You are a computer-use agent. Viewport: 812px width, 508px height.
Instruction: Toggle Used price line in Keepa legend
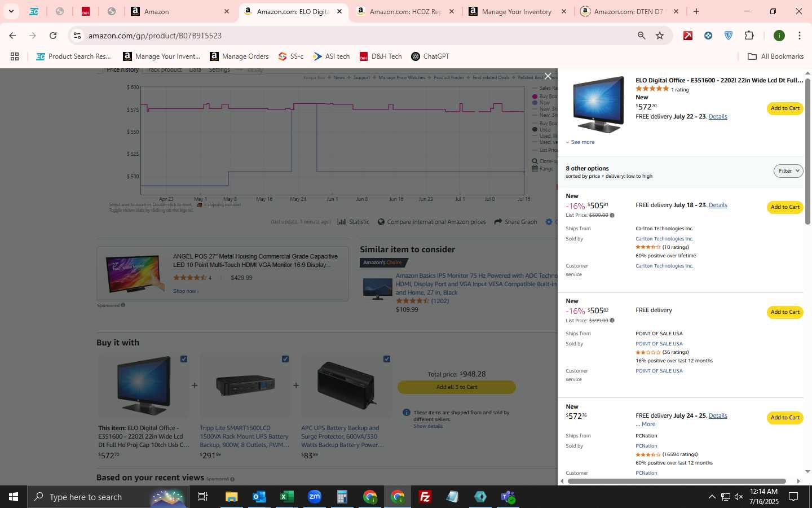(x=541, y=129)
